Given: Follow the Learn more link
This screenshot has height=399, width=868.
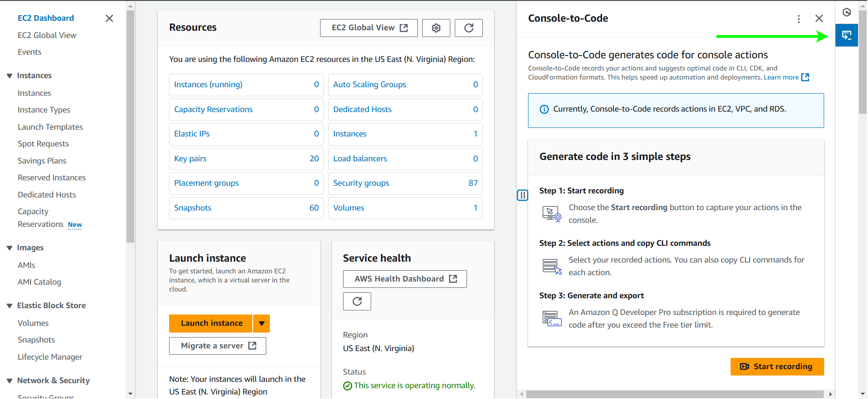Looking at the screenshot, I should [x=786, y=77].
